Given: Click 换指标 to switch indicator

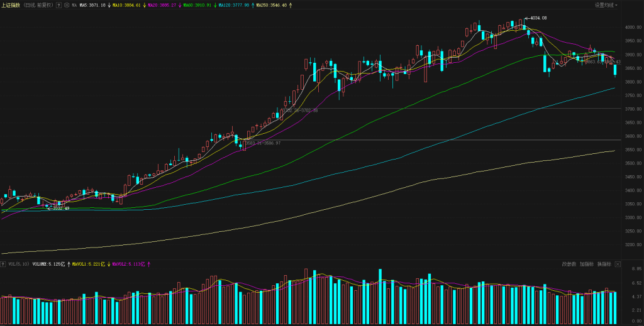Looking at the screenshot, I should [604, 264].
